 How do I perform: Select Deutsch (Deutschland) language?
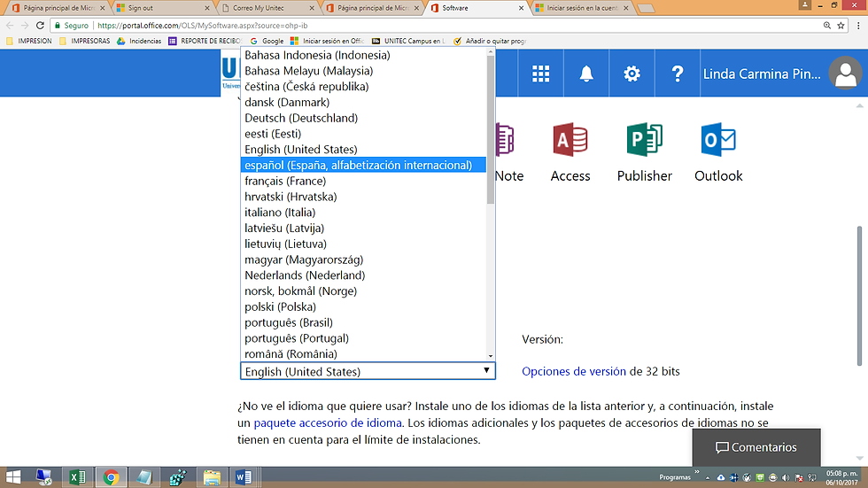(x=364, y=118)
